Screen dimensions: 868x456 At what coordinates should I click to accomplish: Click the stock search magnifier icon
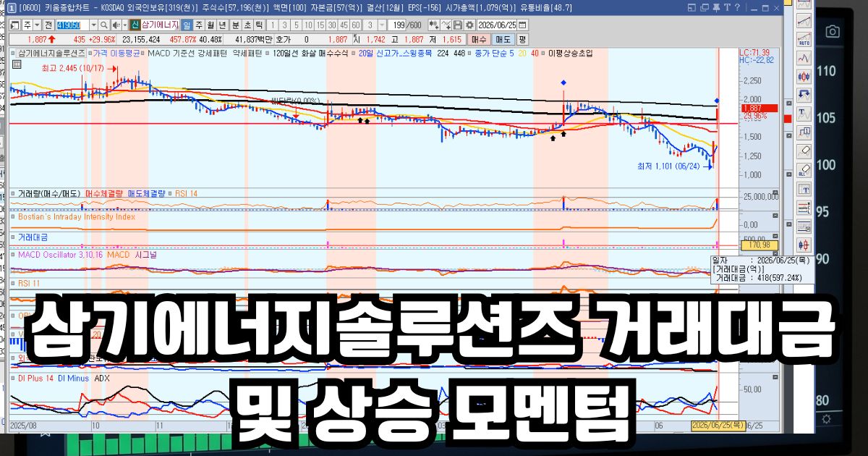[x=103, y=25]
